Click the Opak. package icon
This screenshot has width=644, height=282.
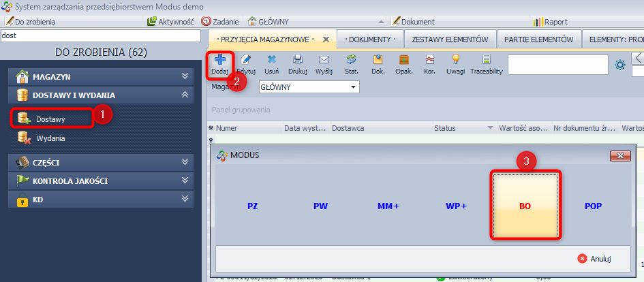pos(404,60)
